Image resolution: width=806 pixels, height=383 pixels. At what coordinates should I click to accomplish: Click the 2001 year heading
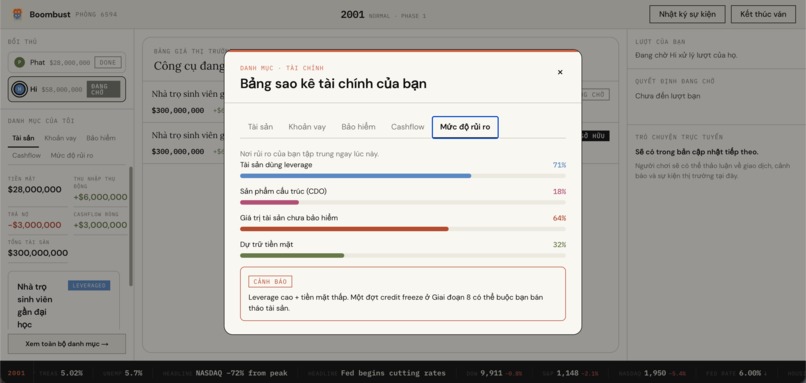(352, 14)
